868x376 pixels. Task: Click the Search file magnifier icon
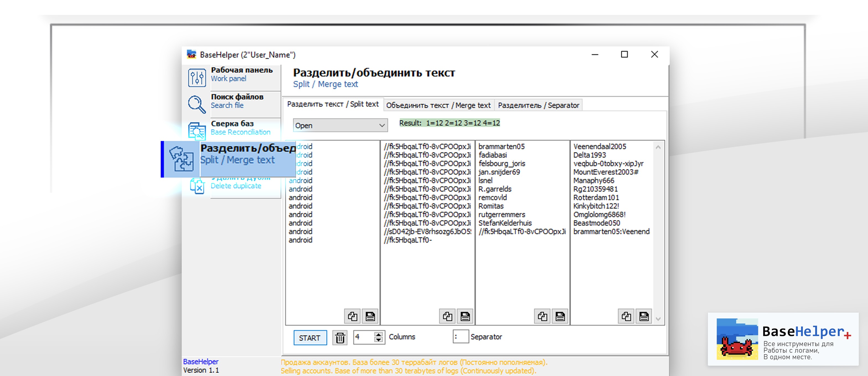pyautogui.click(x=196, y=104)
